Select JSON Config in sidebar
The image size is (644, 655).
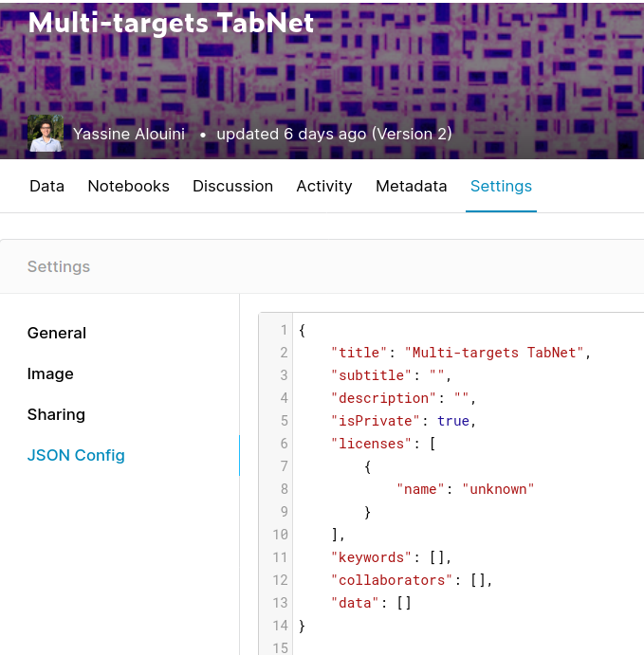tap(76, 455)
